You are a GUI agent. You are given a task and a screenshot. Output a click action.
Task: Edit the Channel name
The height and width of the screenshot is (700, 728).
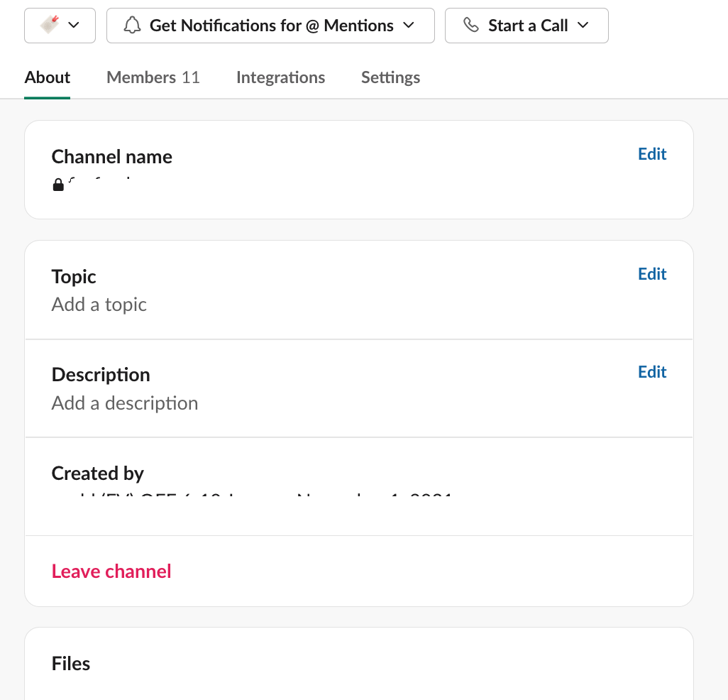coord(651,154)
